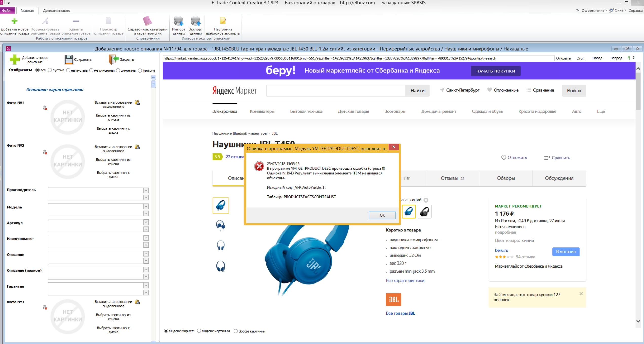Select the 'не синонимы' radio button
The height and width of the screenshot is (344, 644).
click(x=91, y=70)
